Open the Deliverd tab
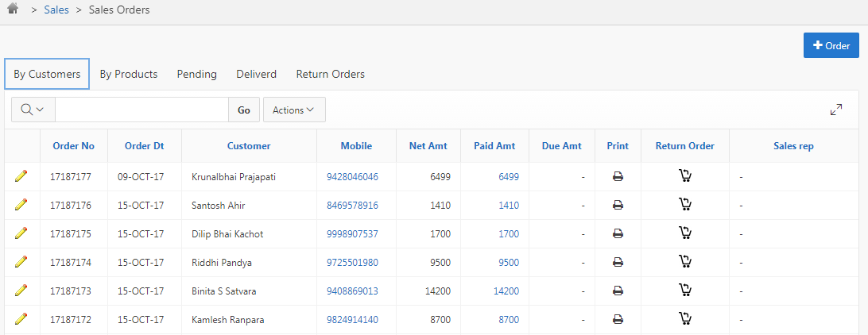 click(256, 74)
